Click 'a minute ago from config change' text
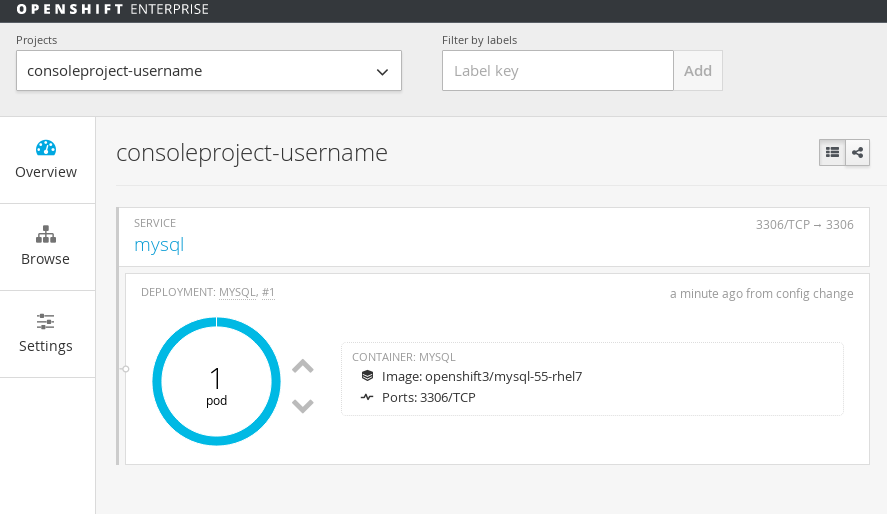The image size is (887, 514). point(761,294)
